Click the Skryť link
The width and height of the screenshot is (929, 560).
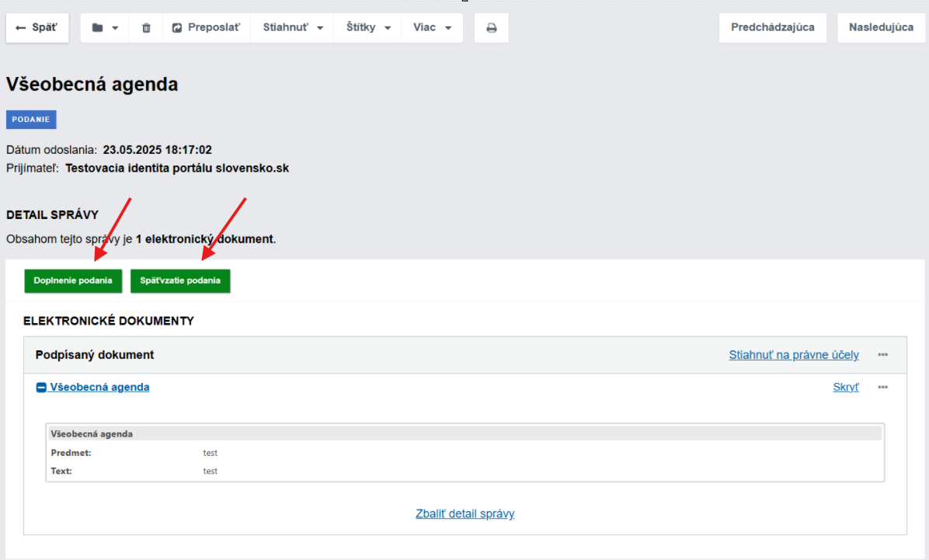click(846, 387)
